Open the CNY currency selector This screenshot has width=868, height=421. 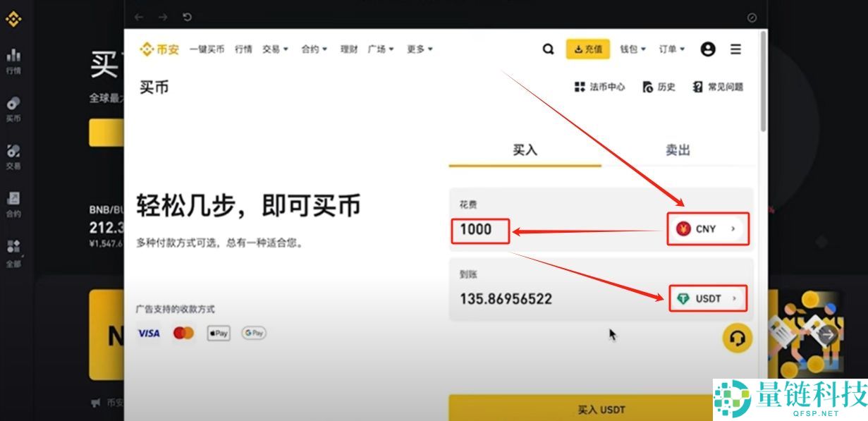[x=707, y=228]
